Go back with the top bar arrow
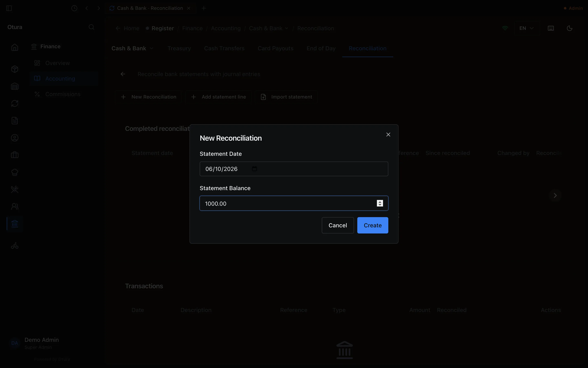Viewport: 588px width, 368px height. coord(87,8)
